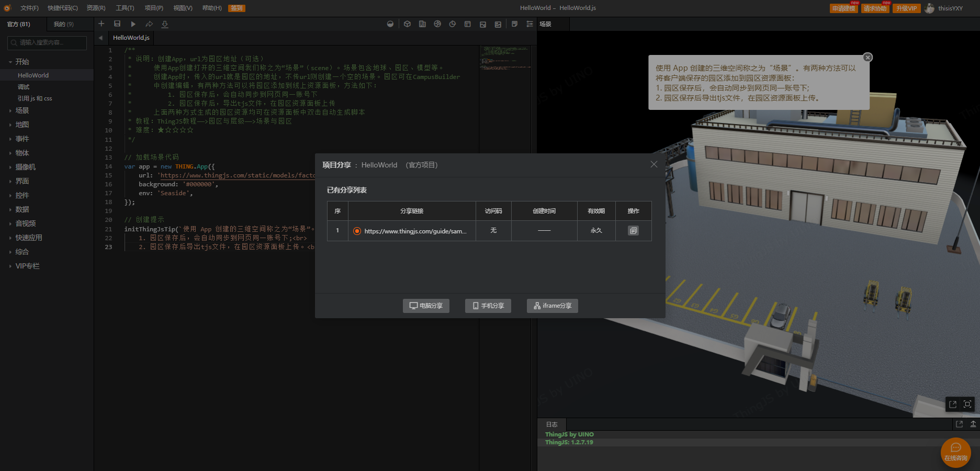Click the second picture (sky box) icon
This screenshot has width=980, height=471.
pyautogui.click(x=498, y=24)
